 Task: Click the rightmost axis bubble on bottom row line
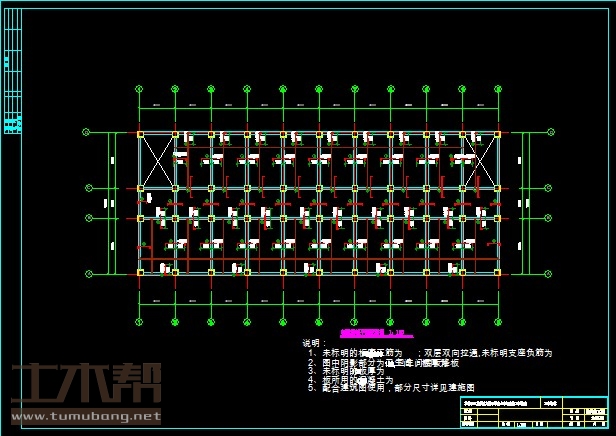tap(549, 272)
